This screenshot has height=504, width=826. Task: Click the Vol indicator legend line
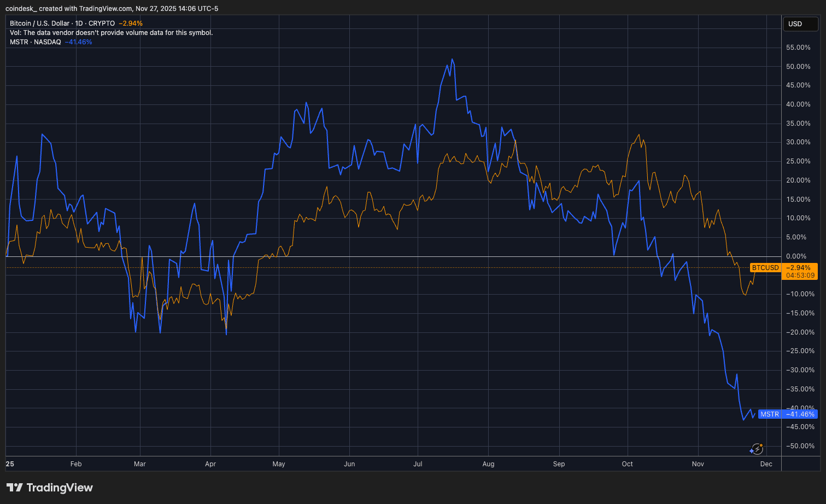(x=111, y=33)
